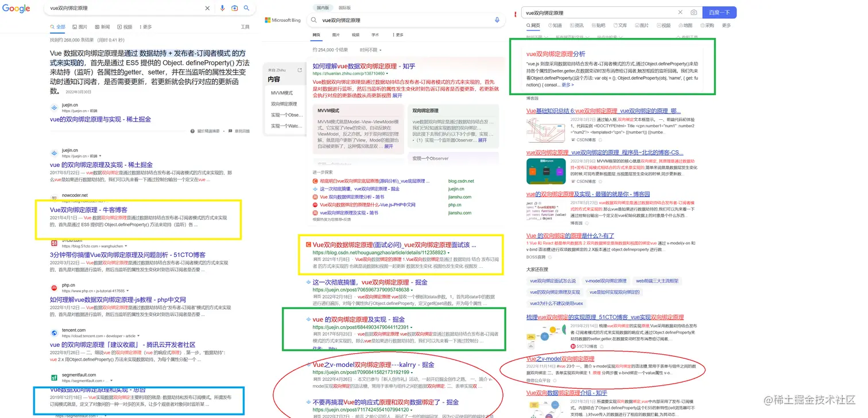
Task: Select 双向绑定原理 in Zhihu contents sidebar
Action: [x=284, y=104]
